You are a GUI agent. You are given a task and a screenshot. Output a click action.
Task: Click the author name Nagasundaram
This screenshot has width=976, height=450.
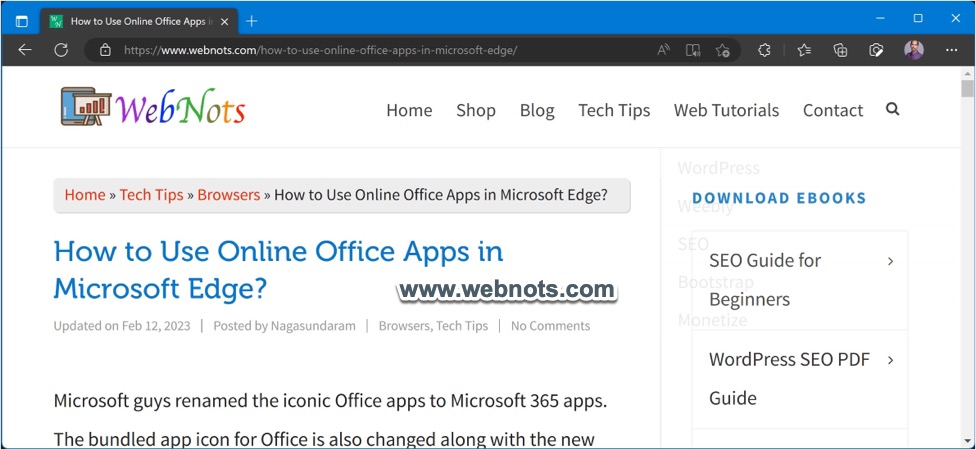point(312,326)
